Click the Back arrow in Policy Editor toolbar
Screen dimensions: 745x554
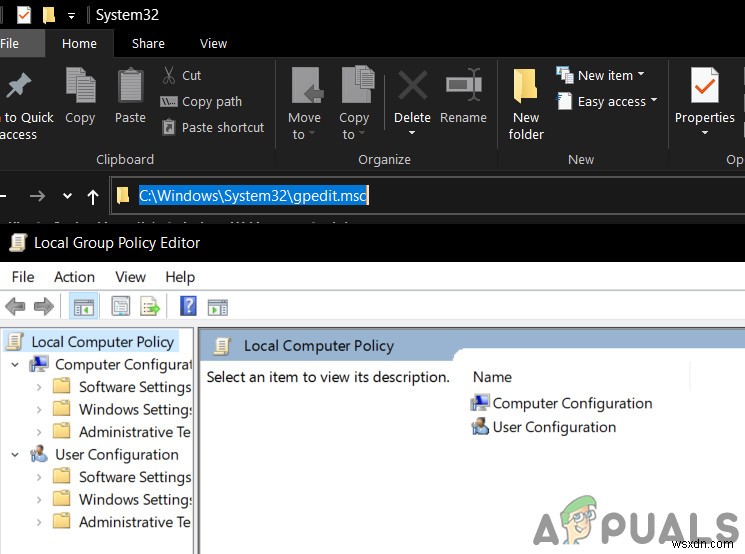(x=15, y=306)
